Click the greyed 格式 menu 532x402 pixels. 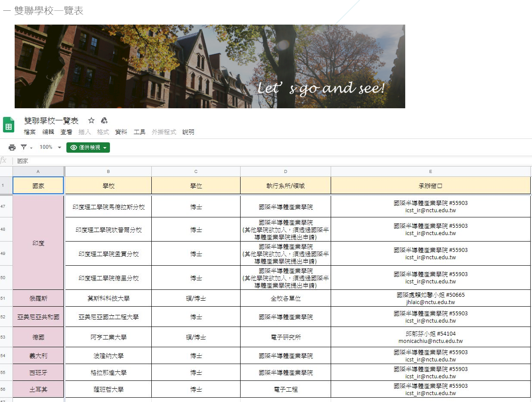[x=103, y=132]
